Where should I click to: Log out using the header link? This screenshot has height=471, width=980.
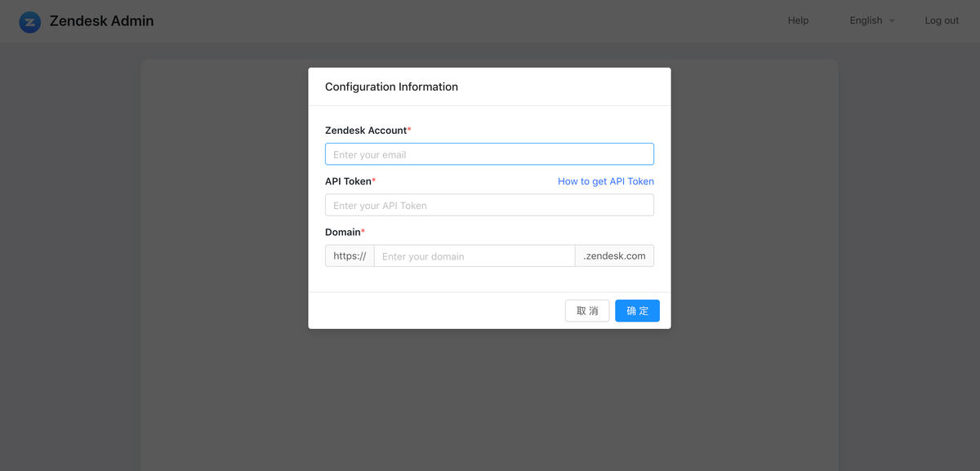click(942, 20)
